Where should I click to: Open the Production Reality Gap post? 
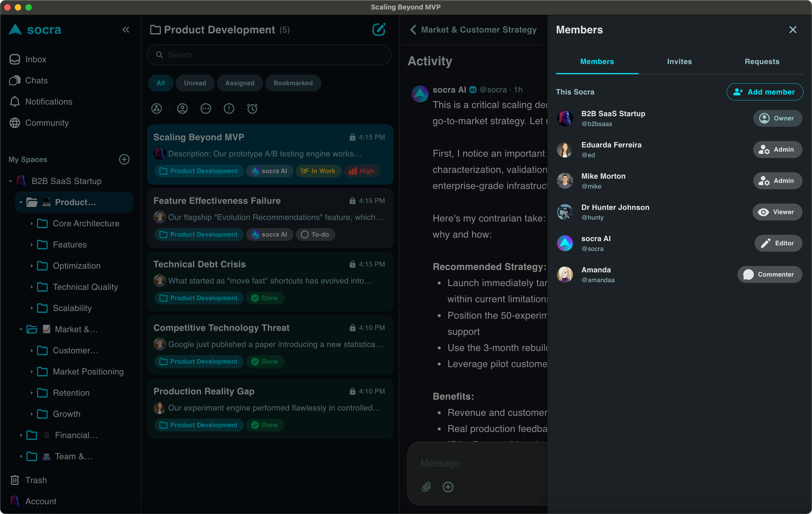click(270, 408)
